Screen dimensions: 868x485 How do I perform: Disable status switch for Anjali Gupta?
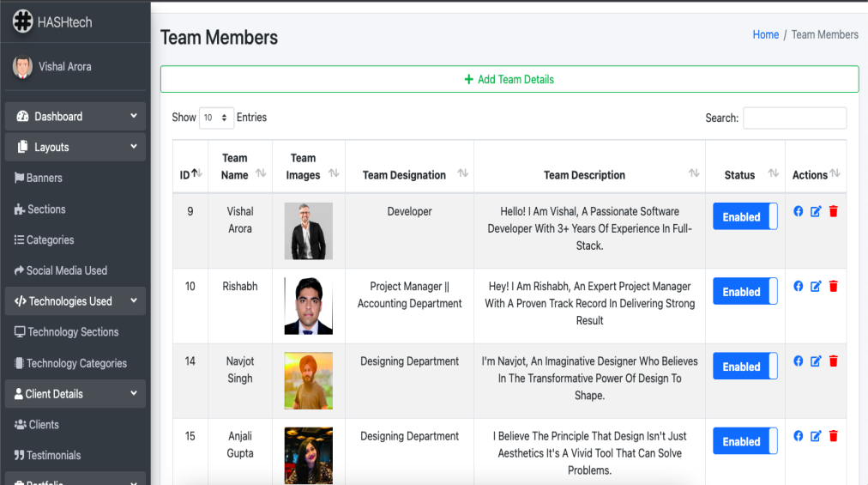[x=745, y=442]
